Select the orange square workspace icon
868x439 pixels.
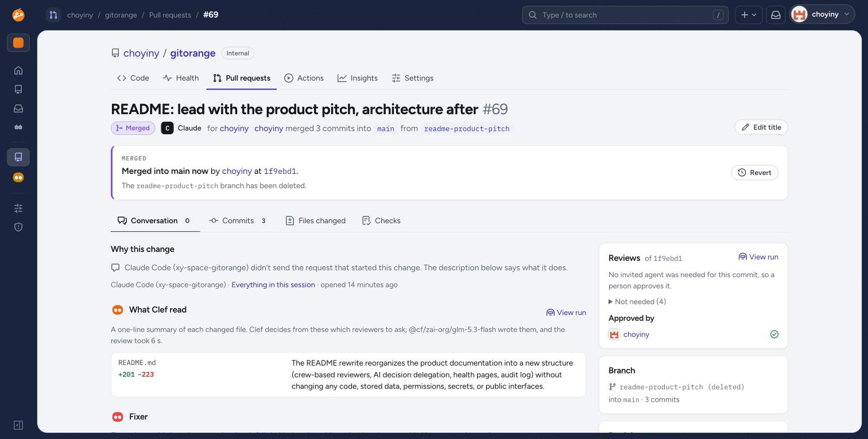pyautogui.click(x=18, y=43)
